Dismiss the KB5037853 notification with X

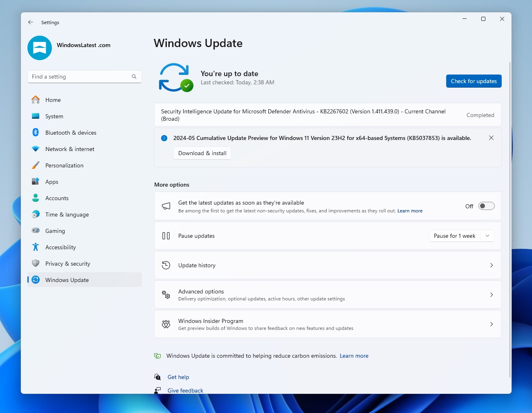tap(491, 138)
